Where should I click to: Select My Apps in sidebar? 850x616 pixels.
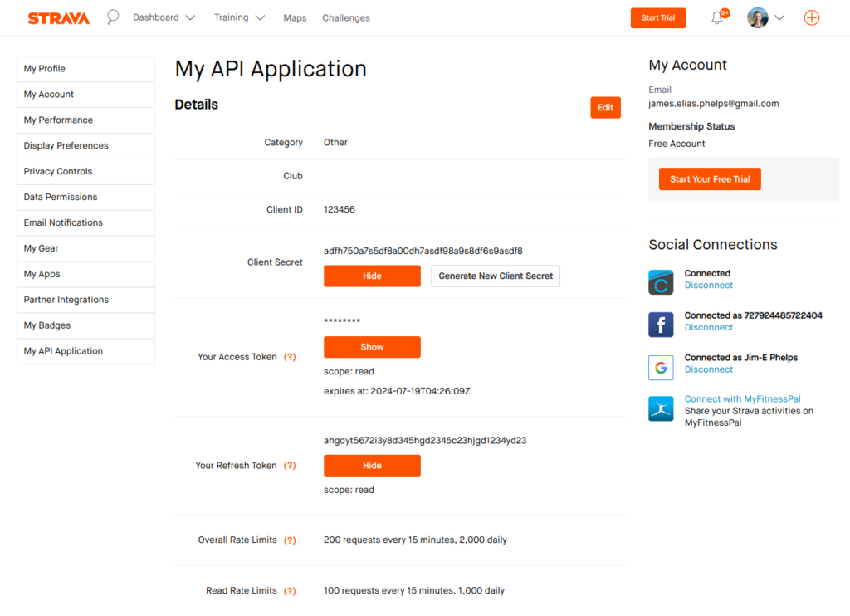[x=85, y=275]
